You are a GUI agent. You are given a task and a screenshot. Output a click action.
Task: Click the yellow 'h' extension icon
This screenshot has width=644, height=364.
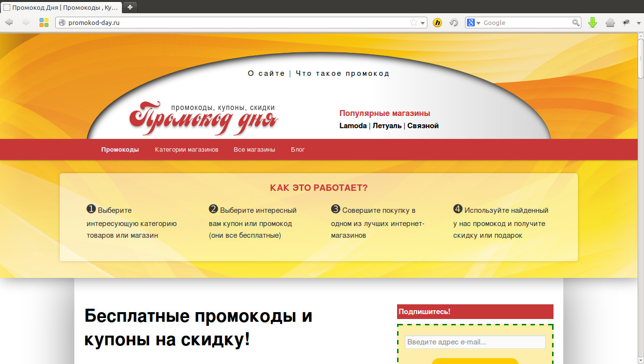pos(438,23)
